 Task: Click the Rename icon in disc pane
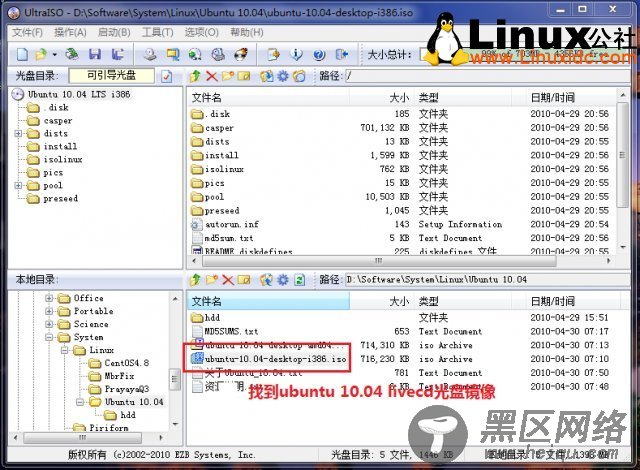pos(244,76)
